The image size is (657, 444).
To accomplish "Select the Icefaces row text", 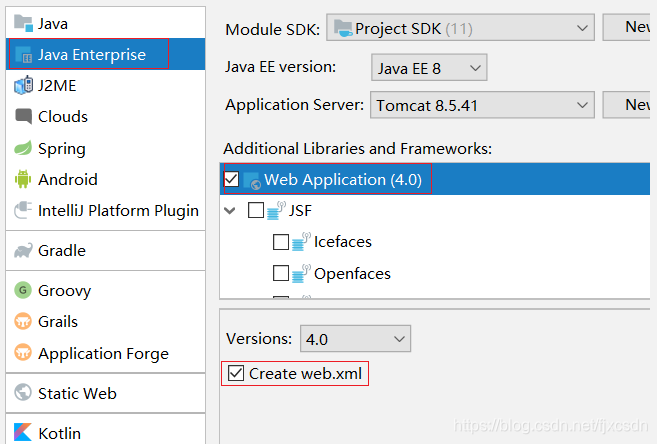I will point(343,242).
